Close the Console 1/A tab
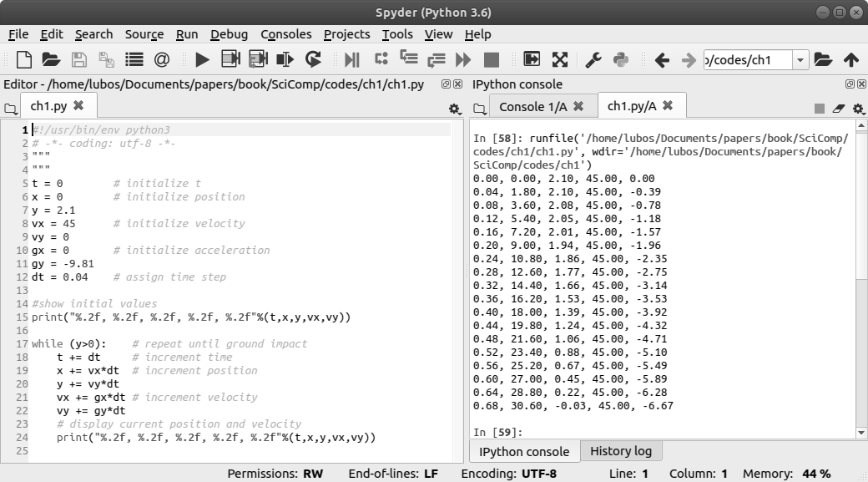 click(x=578, y=106)
